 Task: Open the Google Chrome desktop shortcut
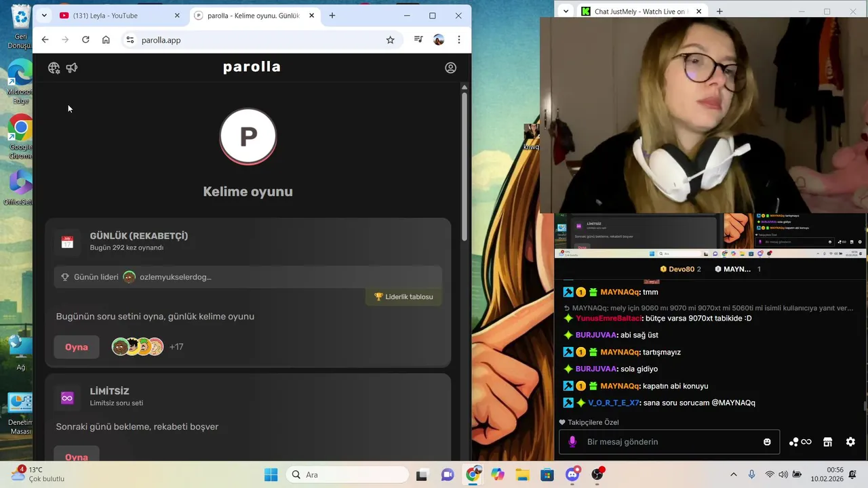(20, 137)
